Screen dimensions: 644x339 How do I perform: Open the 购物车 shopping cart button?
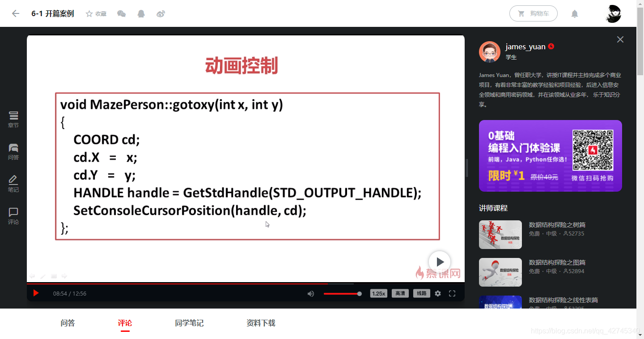tap(534, 13)
